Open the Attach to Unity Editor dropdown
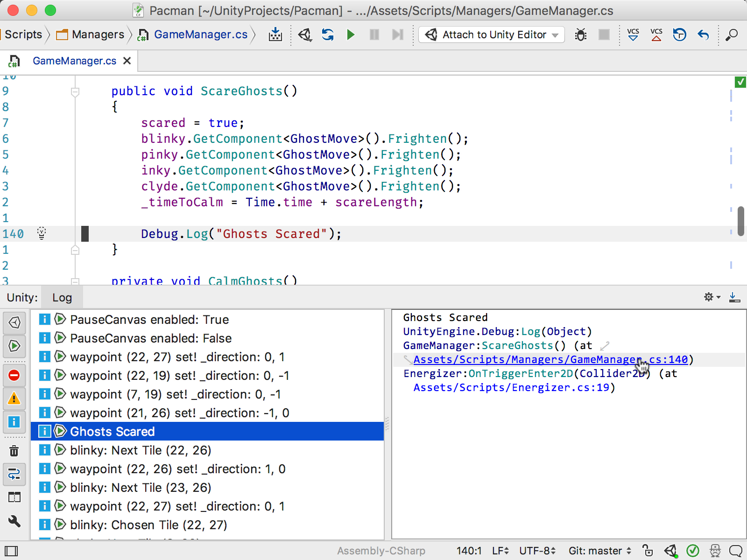The width and height of the screenshot is (747, 560). 492,35
